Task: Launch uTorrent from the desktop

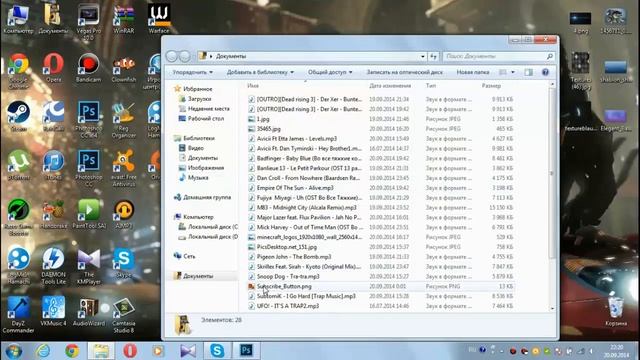Action: 18,165
